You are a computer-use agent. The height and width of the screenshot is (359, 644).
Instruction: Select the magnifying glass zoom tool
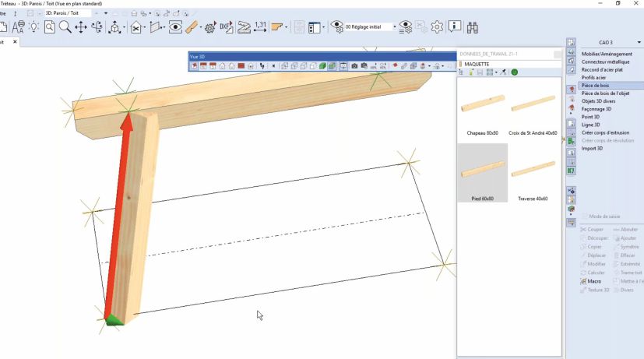[65, 27]
